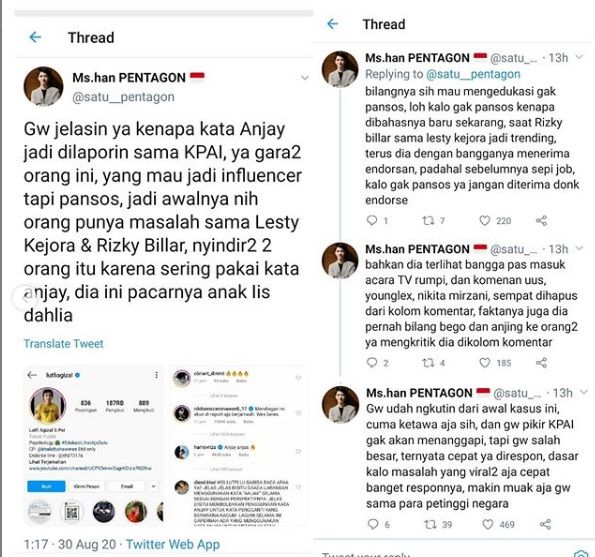Share the tweet with 220 likes
Screen dimensions: 595x557
point(541,220)
